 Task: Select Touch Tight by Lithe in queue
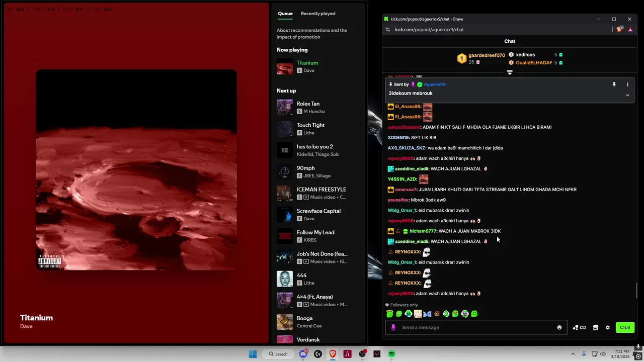tap(319, 129)
